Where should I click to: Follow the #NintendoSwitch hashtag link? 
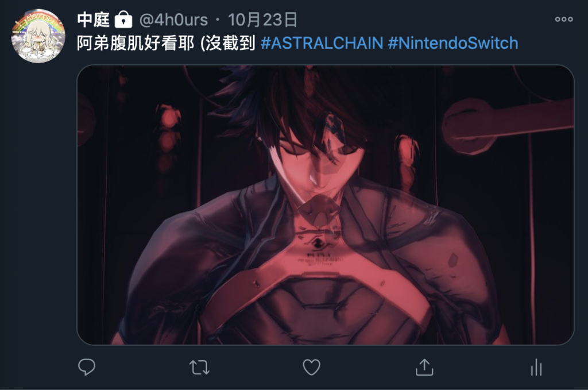pyautogui.click(x=453, y=43)
